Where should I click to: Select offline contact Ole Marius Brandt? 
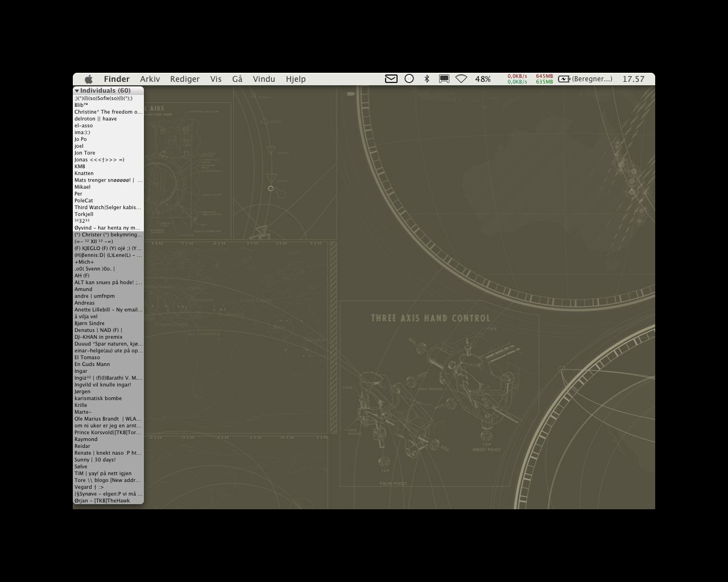[108, 419]
